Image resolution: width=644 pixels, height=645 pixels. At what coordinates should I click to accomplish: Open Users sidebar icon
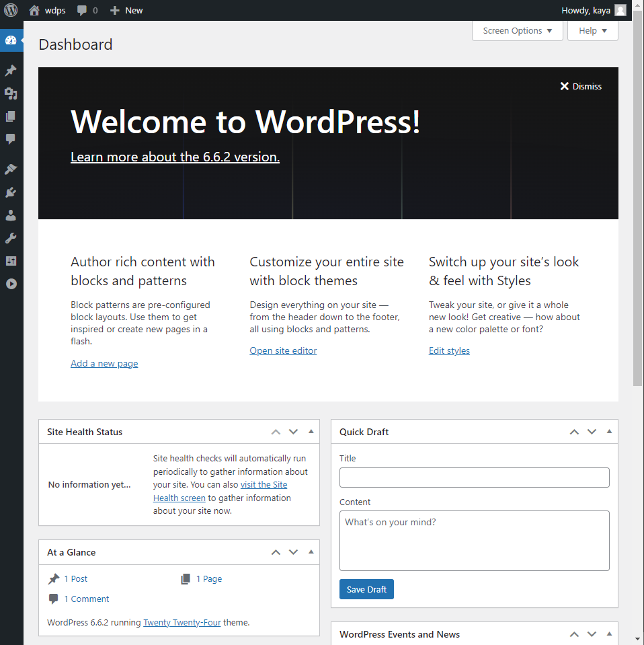[x=11, y=215]
